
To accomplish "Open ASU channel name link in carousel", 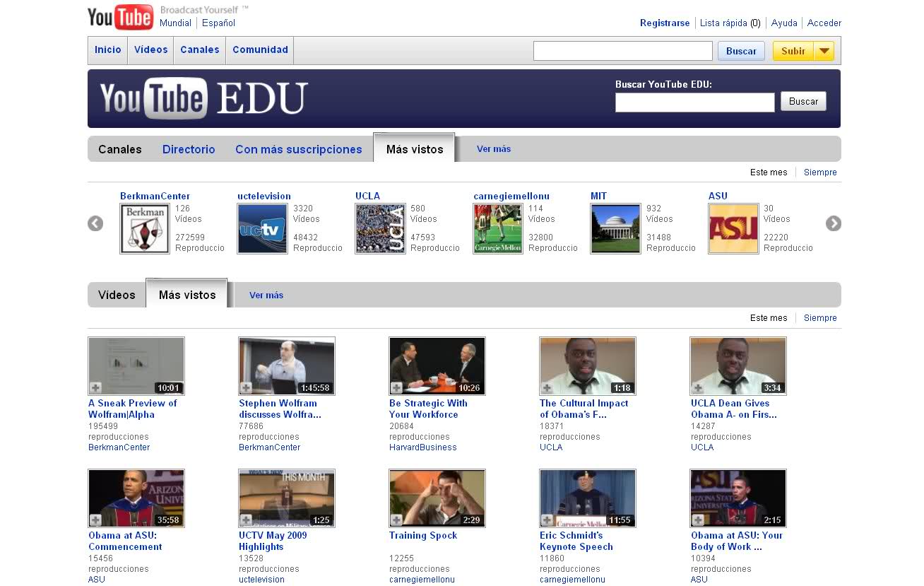I will click(x=718, y=197).
